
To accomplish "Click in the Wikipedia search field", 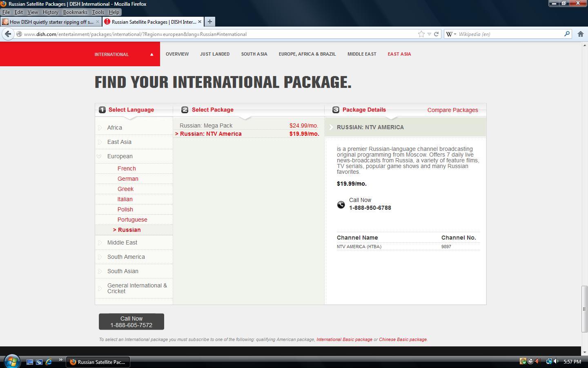I will 510,34.
